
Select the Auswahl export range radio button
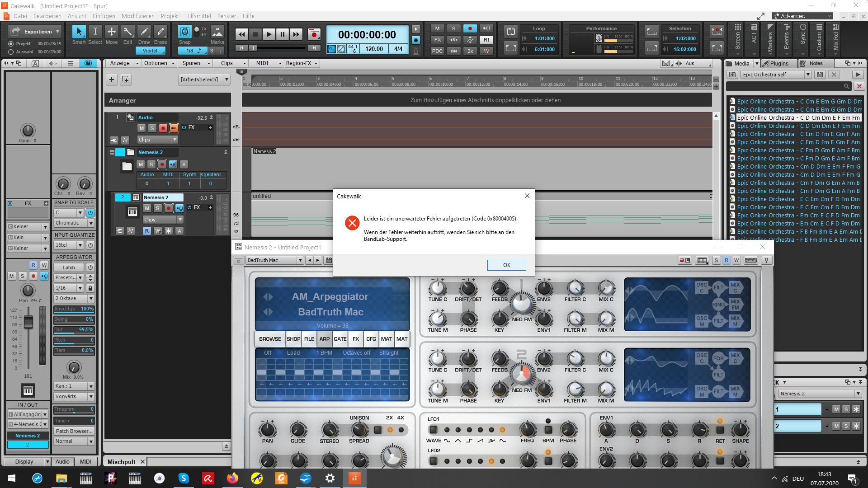pos(11,52)
